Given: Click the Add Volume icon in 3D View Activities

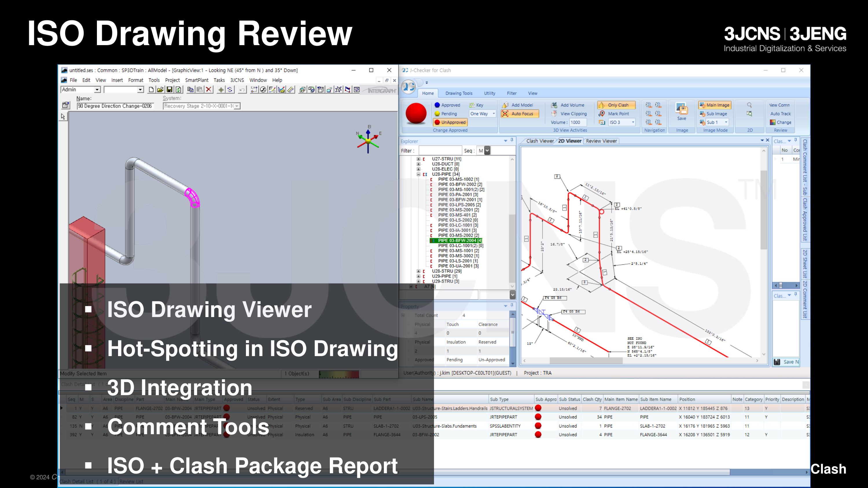Looking at the screenshot, I should pos(554,105).
